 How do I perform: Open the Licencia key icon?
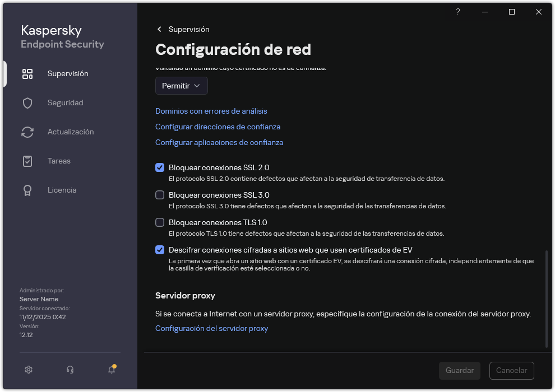tap(27, 190)
